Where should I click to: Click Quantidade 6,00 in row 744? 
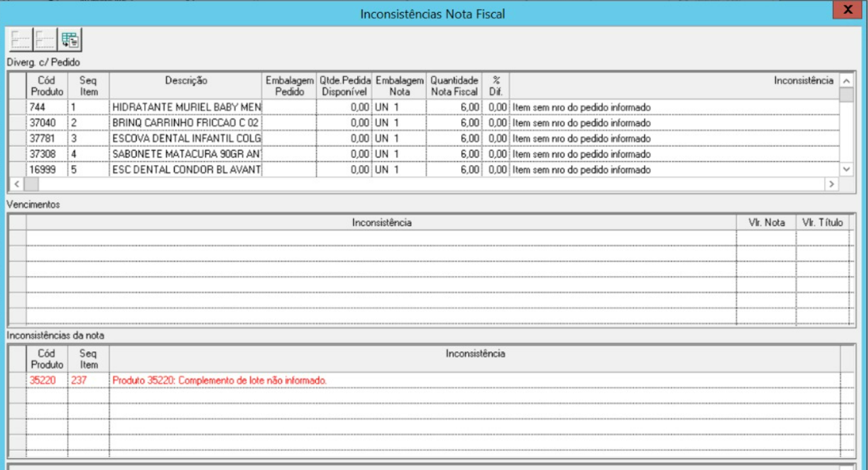[x=454, y=107]
